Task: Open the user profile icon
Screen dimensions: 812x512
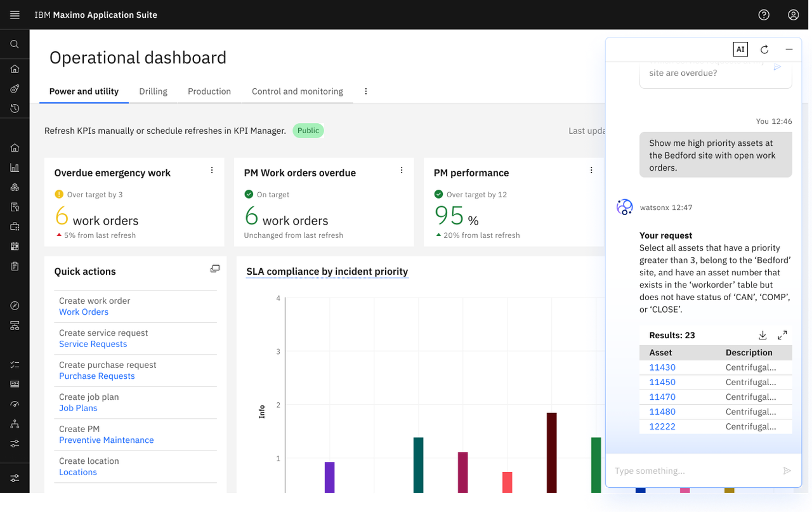Action: click(793, 15)
